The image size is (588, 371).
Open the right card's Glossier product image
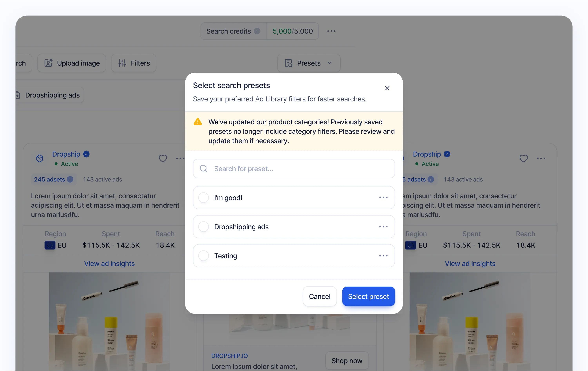click(470, 322)
